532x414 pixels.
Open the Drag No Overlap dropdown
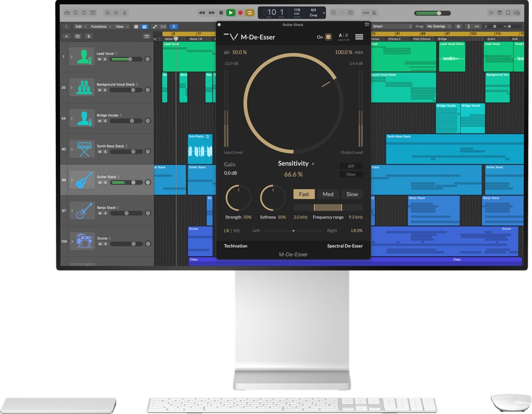tap(438, 26)
